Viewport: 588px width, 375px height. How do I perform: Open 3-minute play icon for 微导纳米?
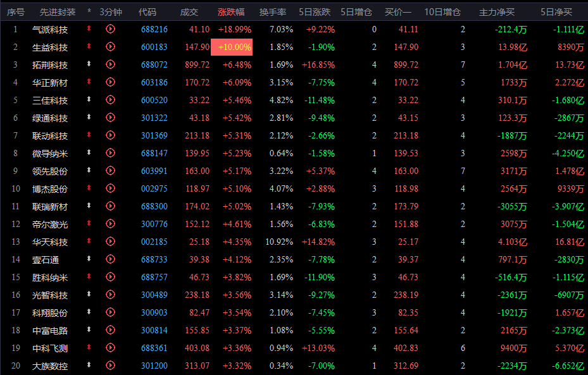[110, 153]
